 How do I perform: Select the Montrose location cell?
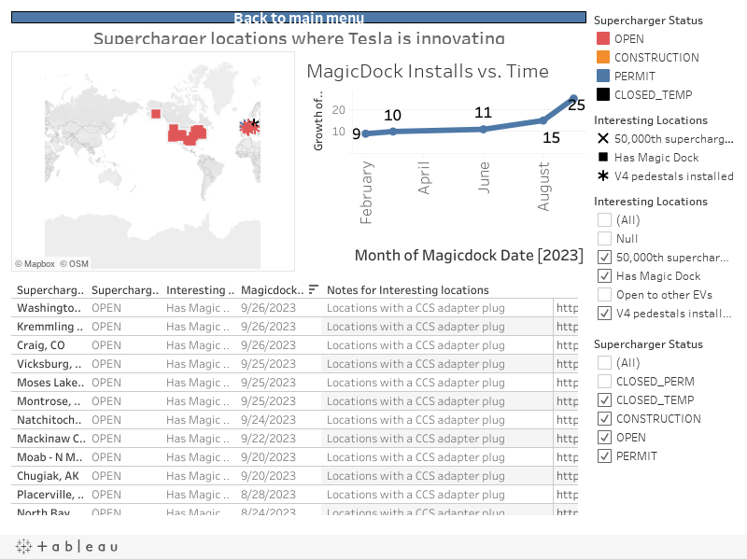click(49, 401)
